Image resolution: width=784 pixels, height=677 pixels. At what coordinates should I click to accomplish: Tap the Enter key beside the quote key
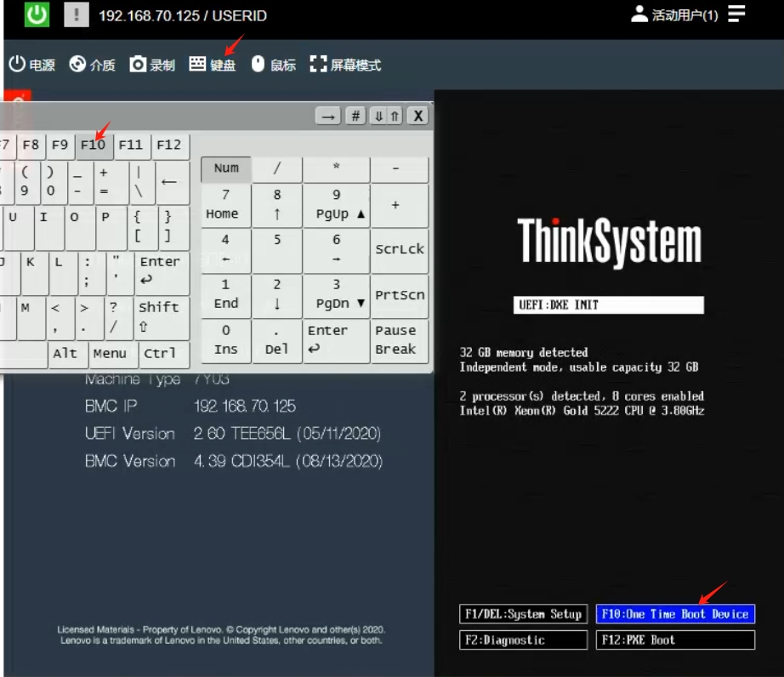point(162,274)
